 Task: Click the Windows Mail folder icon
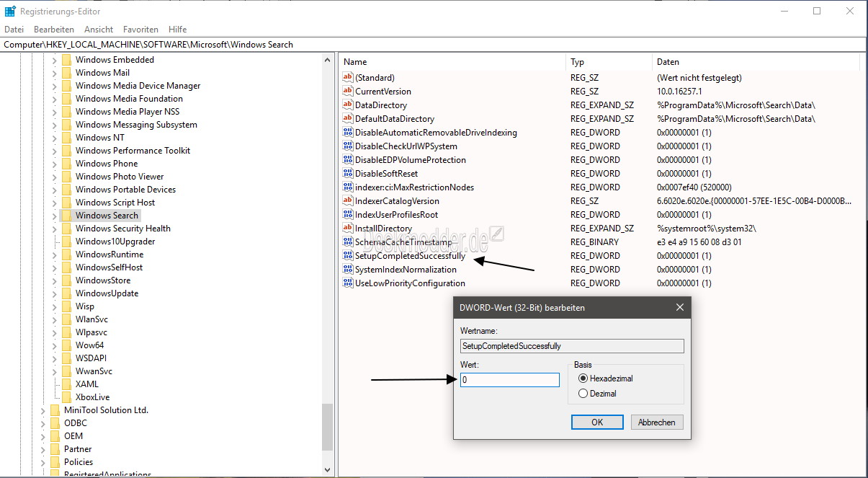(66, 73)
